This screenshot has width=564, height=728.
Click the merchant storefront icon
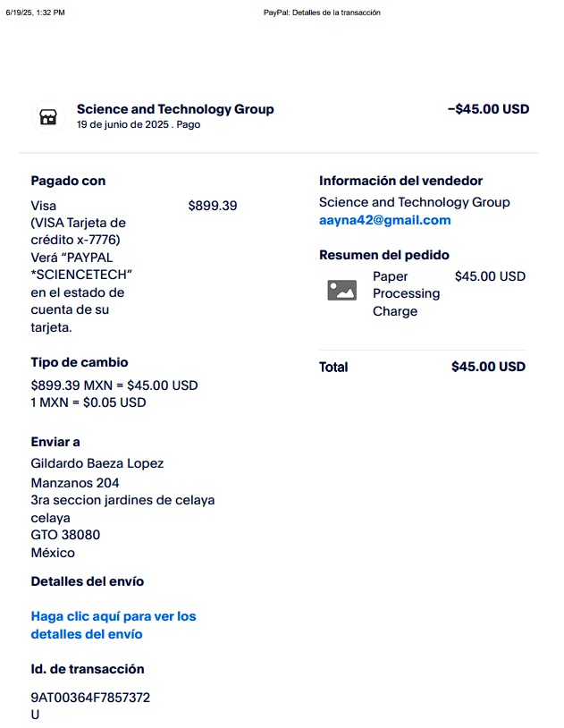[x=48, y=117]
